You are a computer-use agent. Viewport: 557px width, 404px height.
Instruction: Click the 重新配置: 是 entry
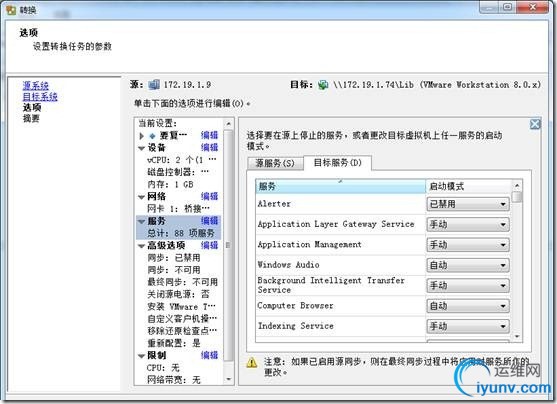point(174,343)
